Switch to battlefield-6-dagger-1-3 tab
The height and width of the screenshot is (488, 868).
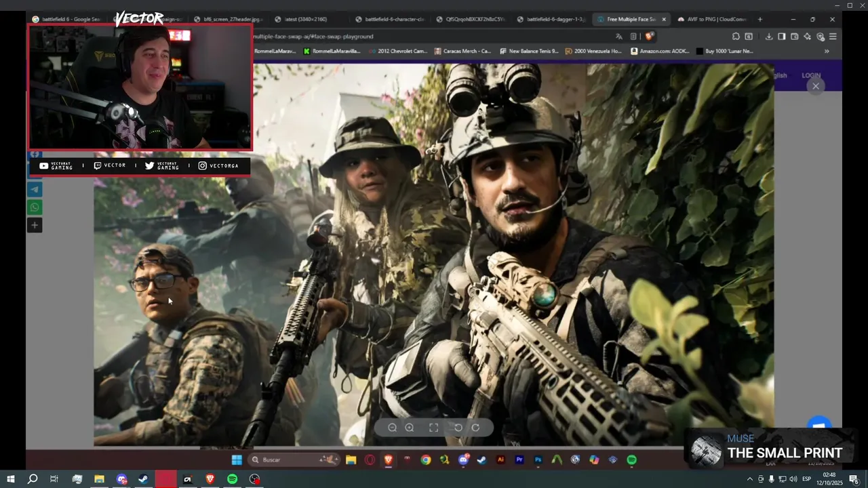(551, 19)
